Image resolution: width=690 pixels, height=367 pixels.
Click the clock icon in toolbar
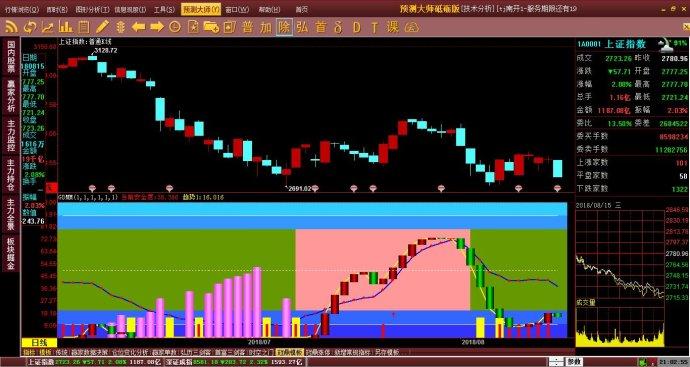point(175,27)
